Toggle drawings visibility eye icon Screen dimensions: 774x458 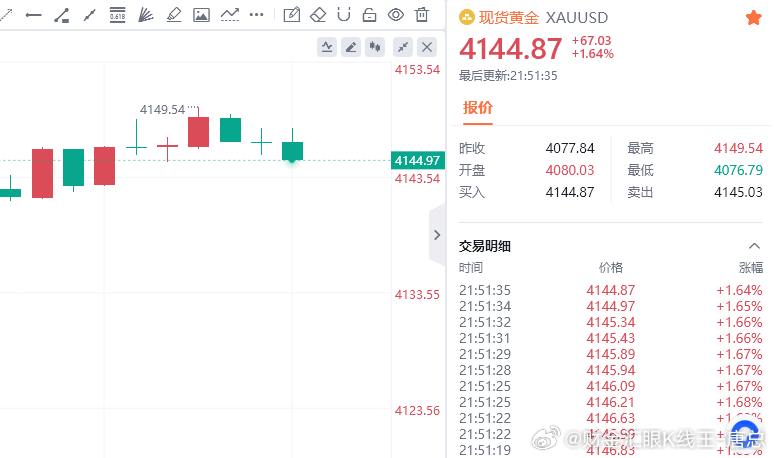click(x=396, y=15)
